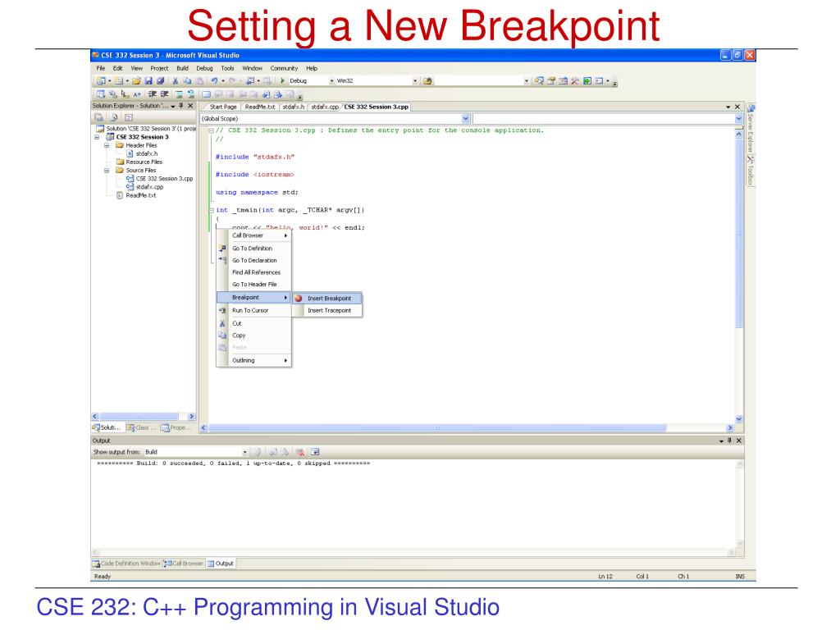Open Solution Explorer toolbar icon
This screenshot has height=630, width=840.
pyautogui.click(x=539, y=81)
